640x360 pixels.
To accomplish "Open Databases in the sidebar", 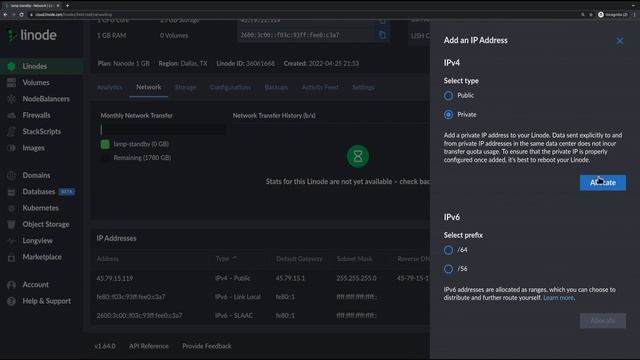I will tap(41, 191).
